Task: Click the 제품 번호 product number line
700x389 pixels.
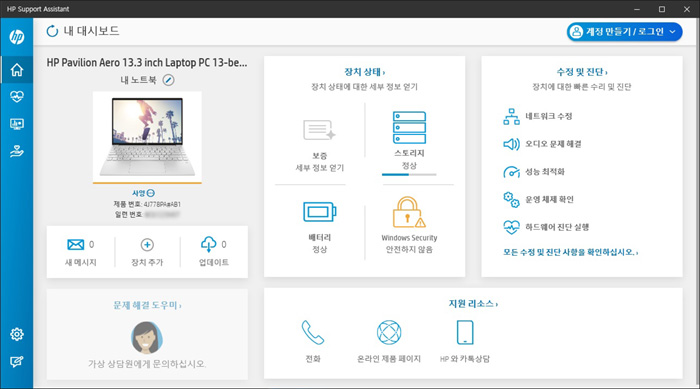Action: [147, 204]
